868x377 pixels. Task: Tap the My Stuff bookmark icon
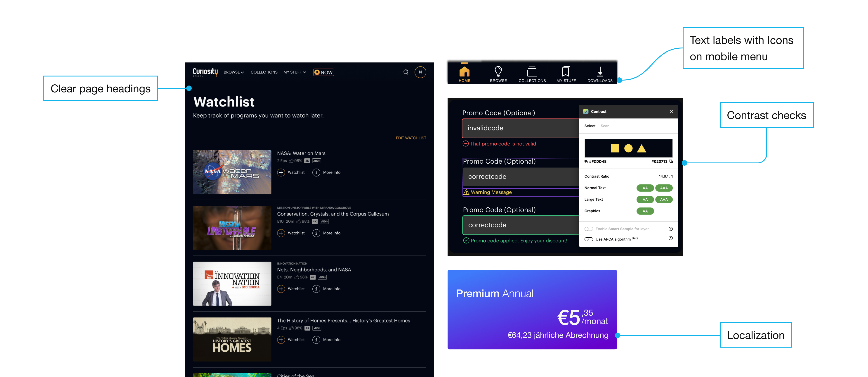click(x=566, y=72)
